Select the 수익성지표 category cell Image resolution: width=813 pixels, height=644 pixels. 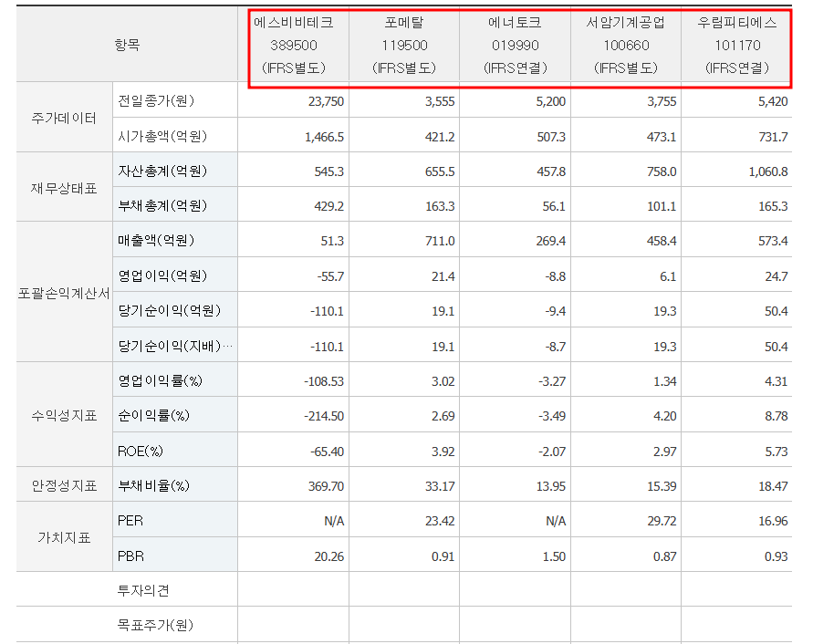(64, 415)
